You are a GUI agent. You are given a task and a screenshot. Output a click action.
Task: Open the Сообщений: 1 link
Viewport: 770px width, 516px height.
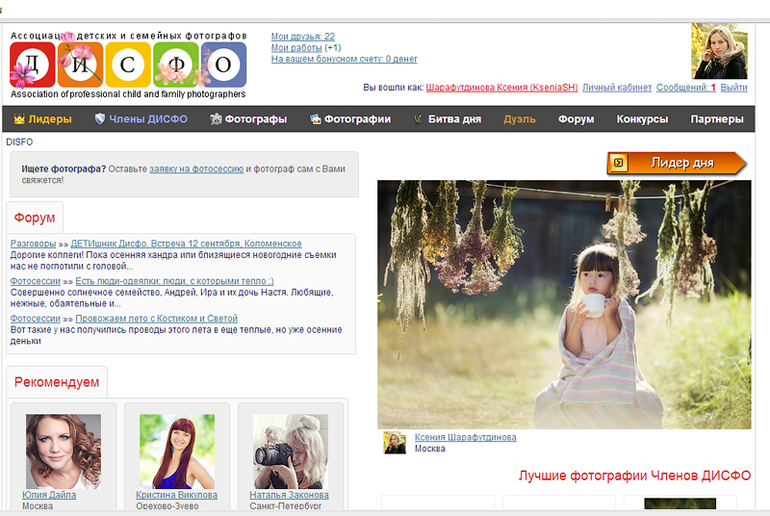(x=686, y=87)
